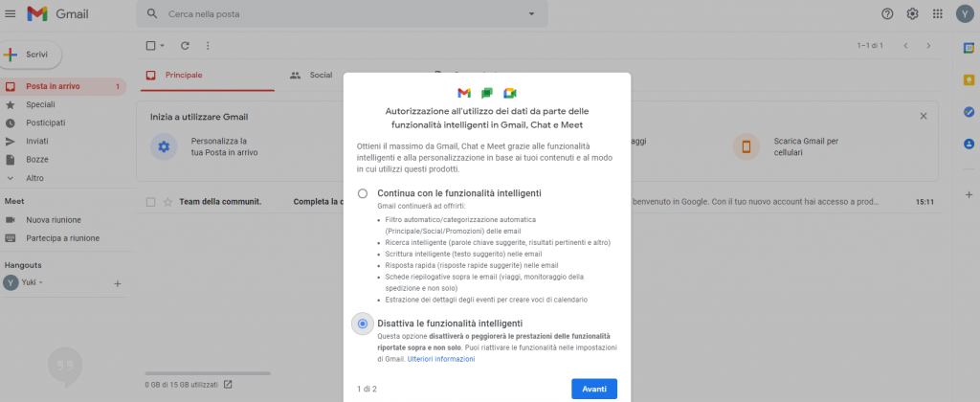980x402 pixels.
Task: Click the 15:11 email timestamp
Action: coord(924,202)
